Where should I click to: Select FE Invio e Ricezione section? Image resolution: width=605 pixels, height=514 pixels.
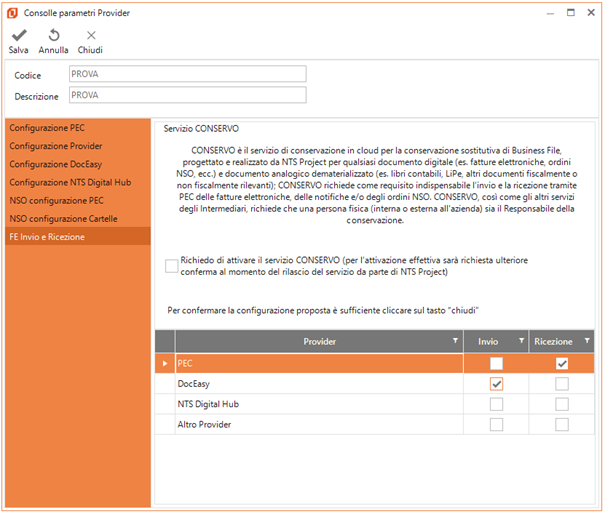78,237
